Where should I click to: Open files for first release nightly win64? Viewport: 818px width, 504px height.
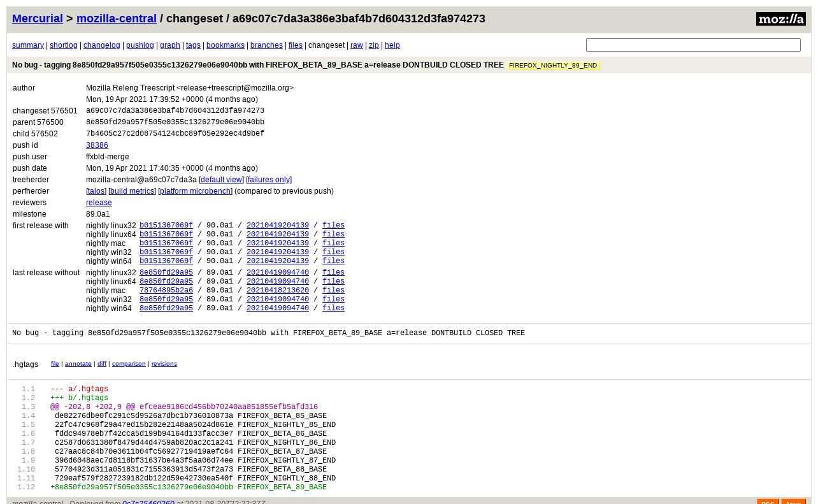point(333,261)
